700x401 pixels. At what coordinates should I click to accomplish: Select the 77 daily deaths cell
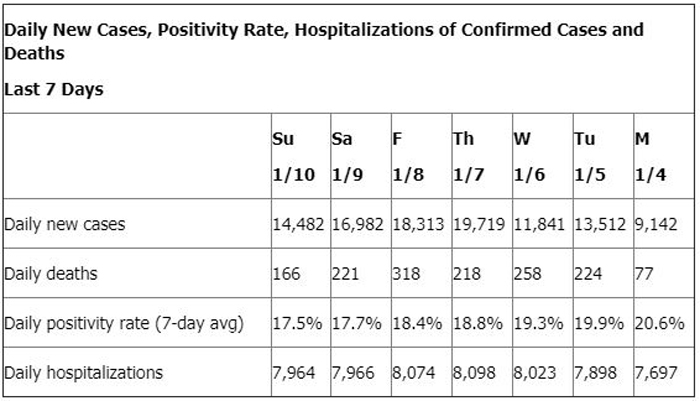coord(644,274)
